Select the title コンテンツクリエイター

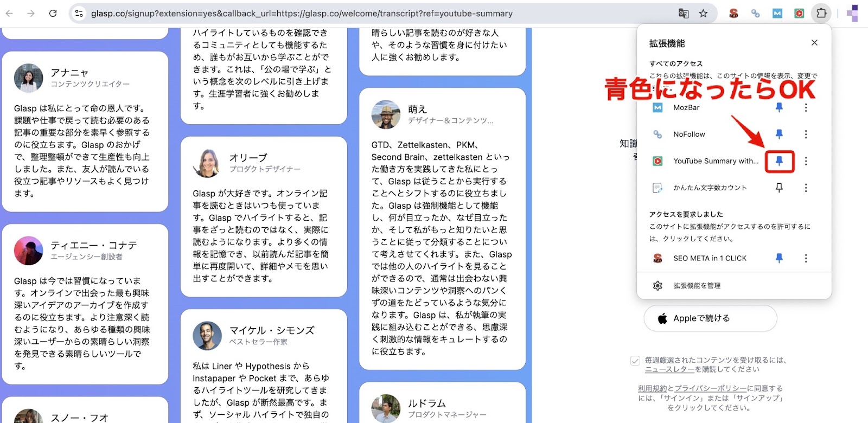[90, 84]
